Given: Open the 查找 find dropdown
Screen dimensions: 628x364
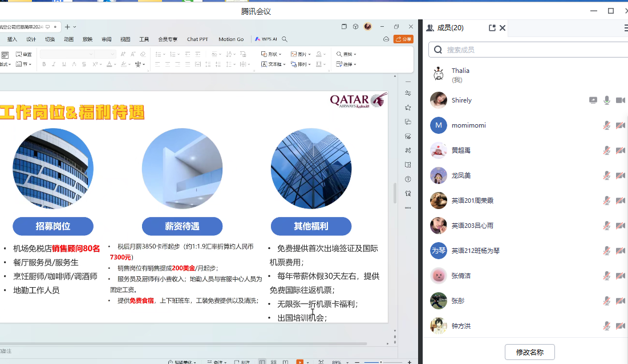Looking at the screenshot, I should click(x=347, y=54).
